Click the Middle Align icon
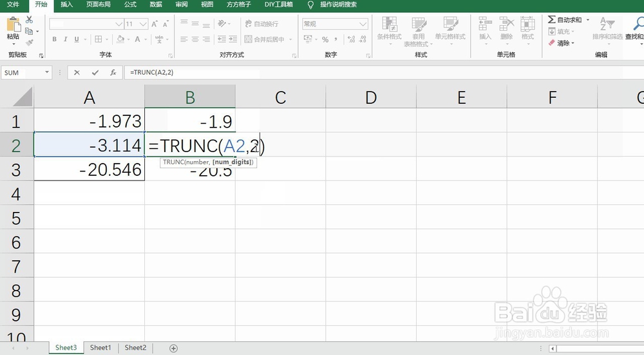644x355 pixels. (x=195, y=23)
